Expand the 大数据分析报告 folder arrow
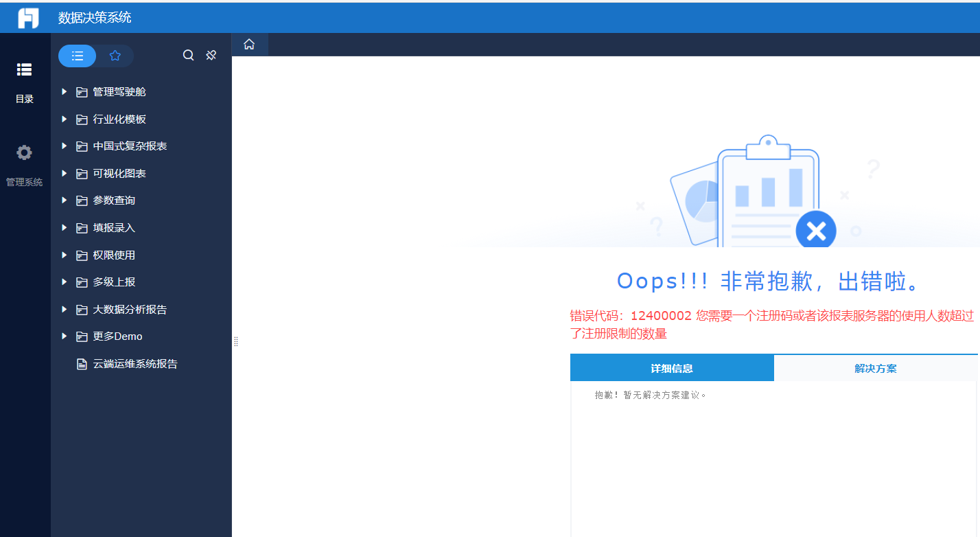The height and width of the screenshot is (537, 980). click(64, 310)
